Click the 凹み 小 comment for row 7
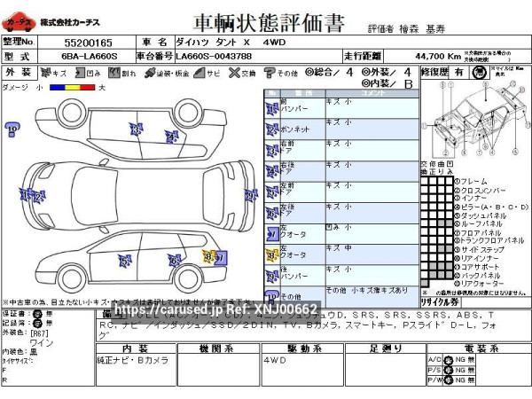Image resolution: width=532 pixels, height=399 pixels. pos(339,227)
